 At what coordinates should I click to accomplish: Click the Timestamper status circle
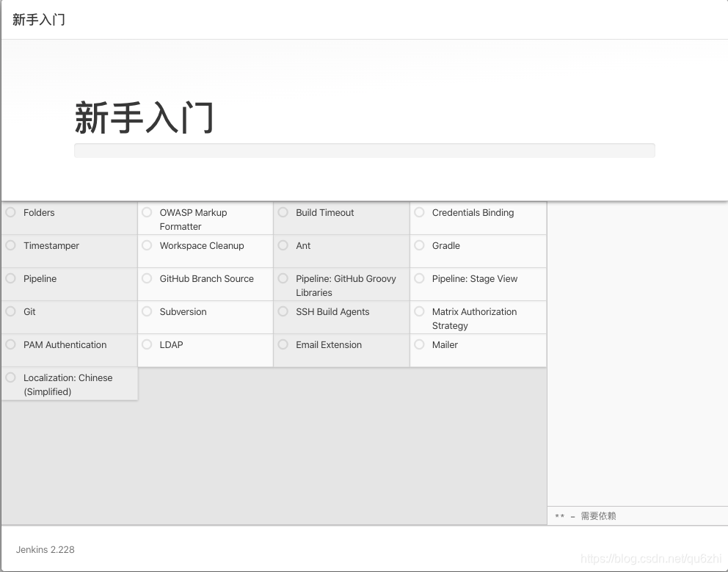11,245
